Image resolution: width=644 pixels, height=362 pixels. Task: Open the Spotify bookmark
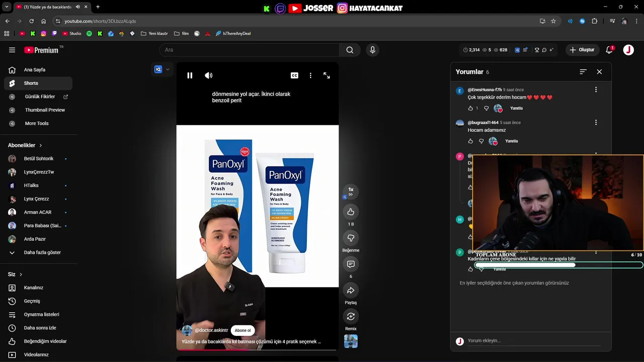[x=89, y=34]
